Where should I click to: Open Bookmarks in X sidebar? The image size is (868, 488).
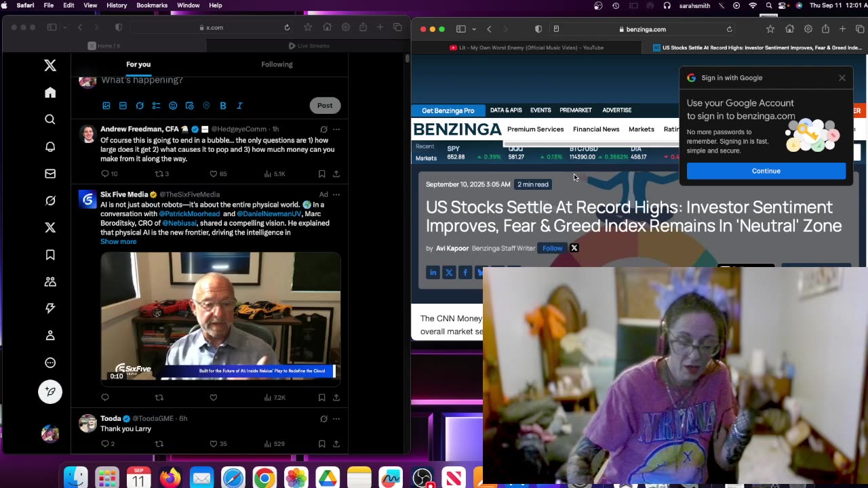tap(50, 255)
